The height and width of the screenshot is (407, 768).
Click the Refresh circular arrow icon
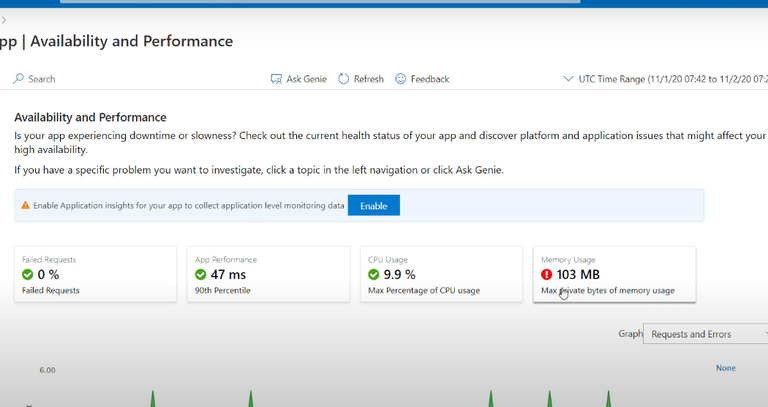(343, 79)
